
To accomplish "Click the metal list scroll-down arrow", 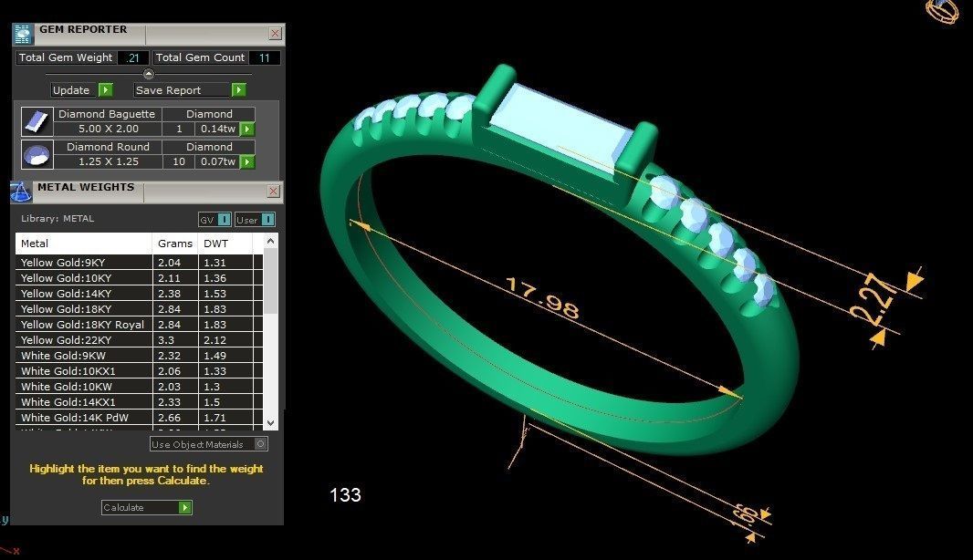I will coord(270,423).
